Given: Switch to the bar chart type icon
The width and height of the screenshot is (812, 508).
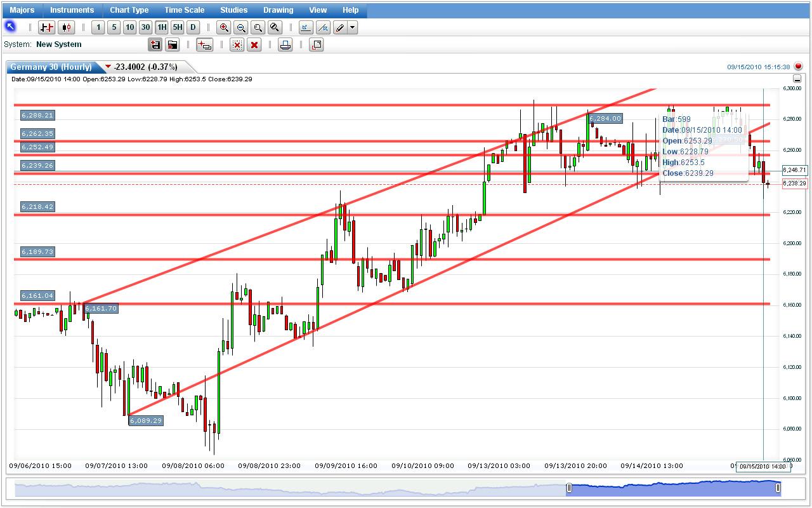Looking at the screenshot, I should pyautogui.click(x=46, y=27).
